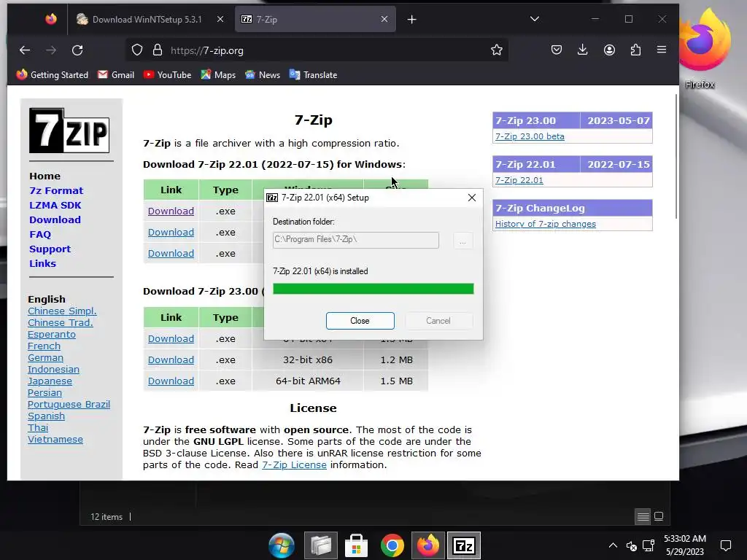The height and width of the screenshot is (560, 747).
Task: Open the LZMA SDK sidebar link
Action: [55, 205]
